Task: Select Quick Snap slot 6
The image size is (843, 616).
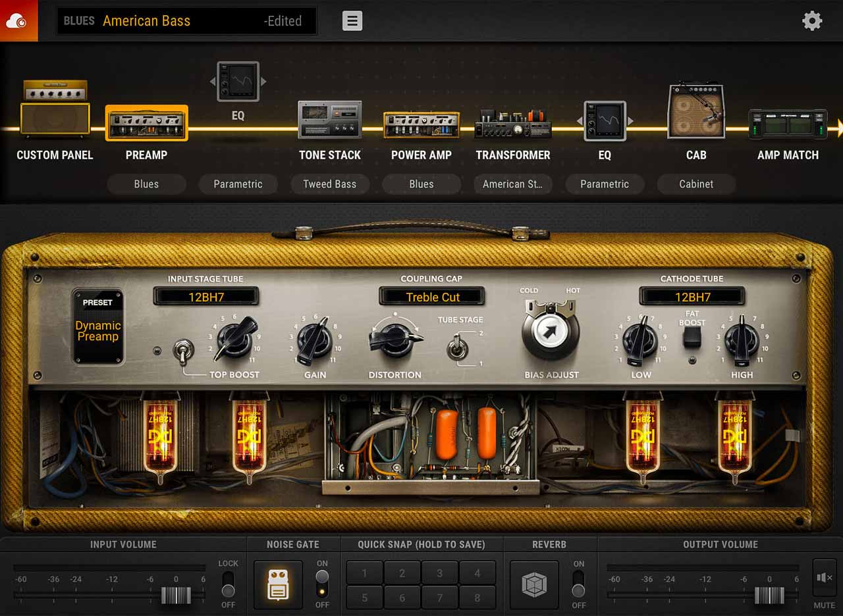Action: click(x=402, y=598)
